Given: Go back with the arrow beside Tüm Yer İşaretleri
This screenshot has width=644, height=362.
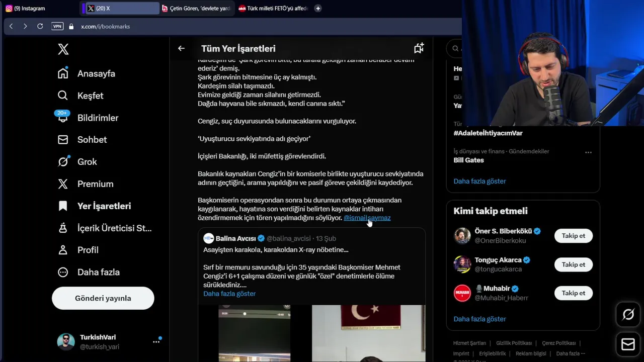Looking at the screenshot, I should click(181, 49).
